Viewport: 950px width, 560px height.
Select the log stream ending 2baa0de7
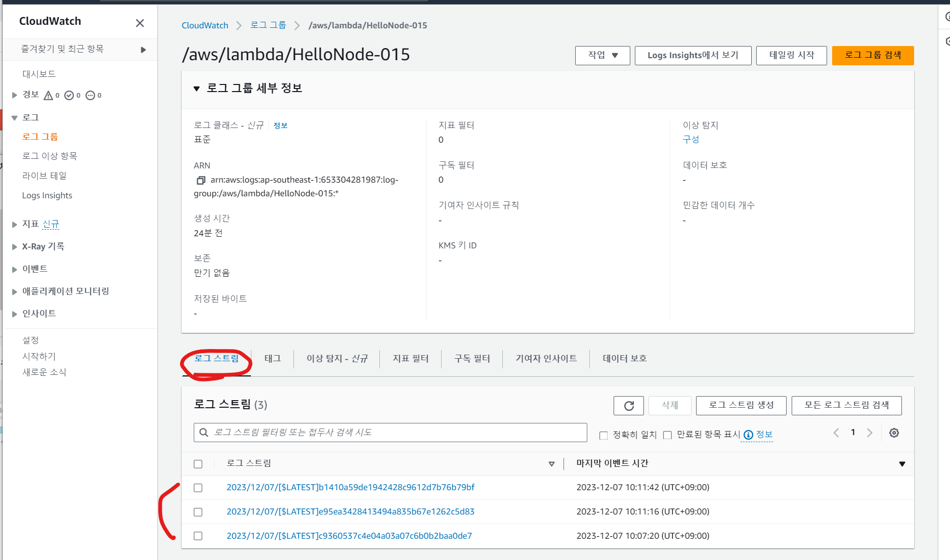click(x=198, y=536)
